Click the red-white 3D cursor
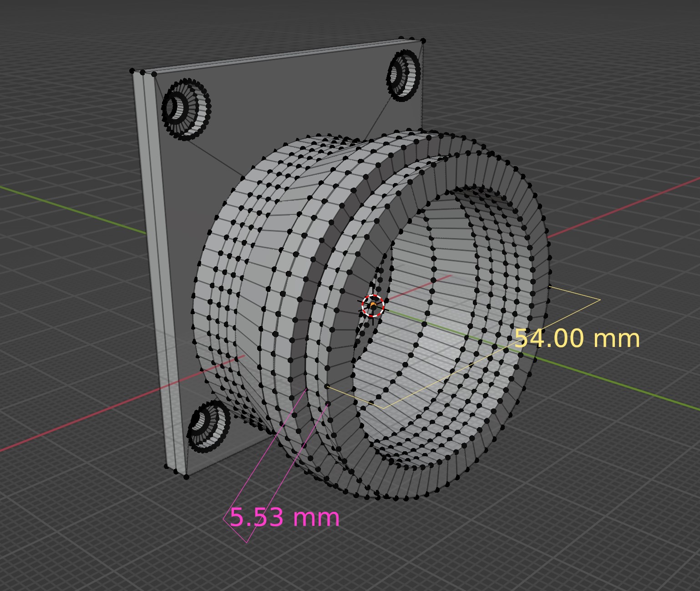Screen dimensions: 700x591 click(x=373, y=306)
